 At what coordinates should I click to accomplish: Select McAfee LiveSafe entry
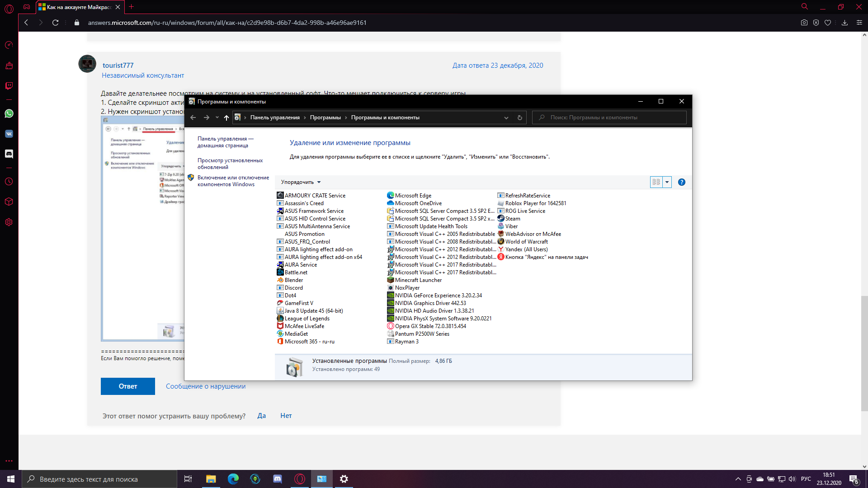pyautogui.click(x=300, y=326)
